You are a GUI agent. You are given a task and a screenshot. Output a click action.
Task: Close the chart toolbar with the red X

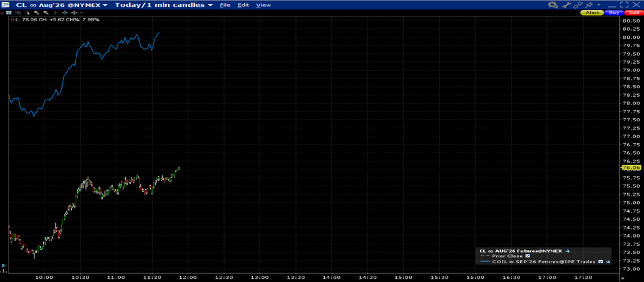(2, 13)
